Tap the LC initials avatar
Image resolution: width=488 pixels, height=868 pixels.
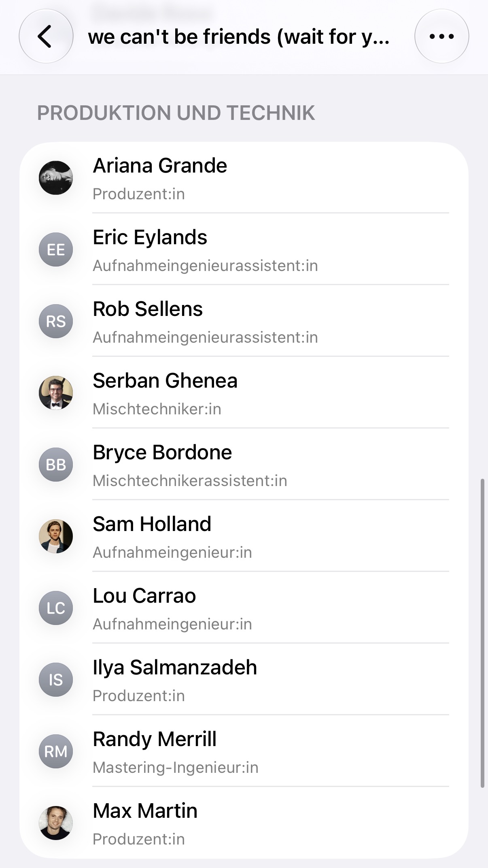(x=56, y=608)
